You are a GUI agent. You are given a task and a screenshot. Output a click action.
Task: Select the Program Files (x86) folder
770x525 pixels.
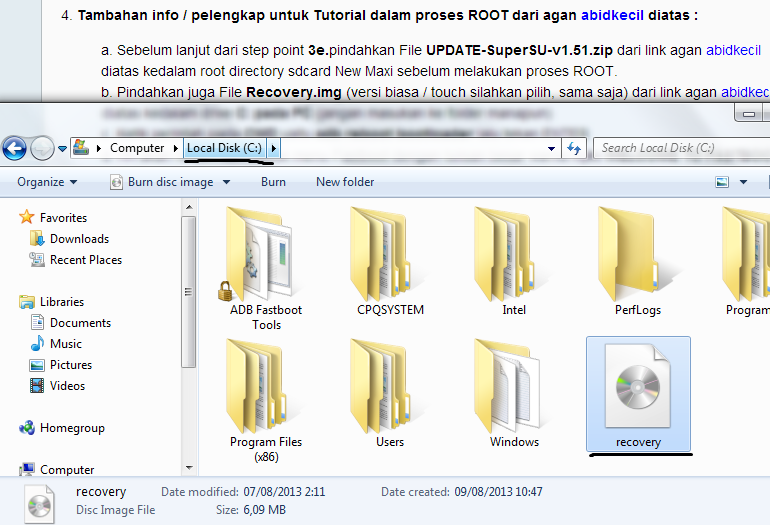click(x=266, y=400)
